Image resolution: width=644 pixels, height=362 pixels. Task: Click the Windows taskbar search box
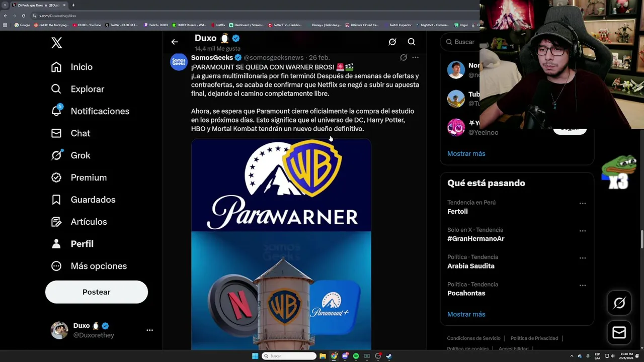pos(289,356)
